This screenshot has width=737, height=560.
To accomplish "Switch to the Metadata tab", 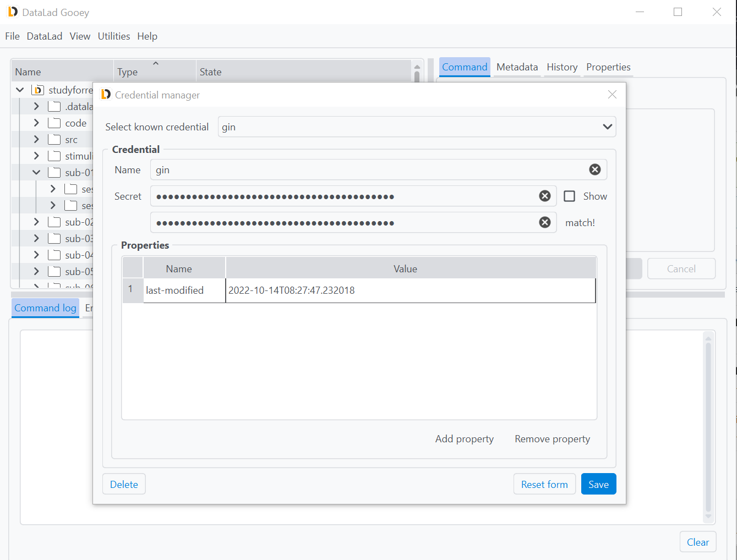I will tap(517, 67).
